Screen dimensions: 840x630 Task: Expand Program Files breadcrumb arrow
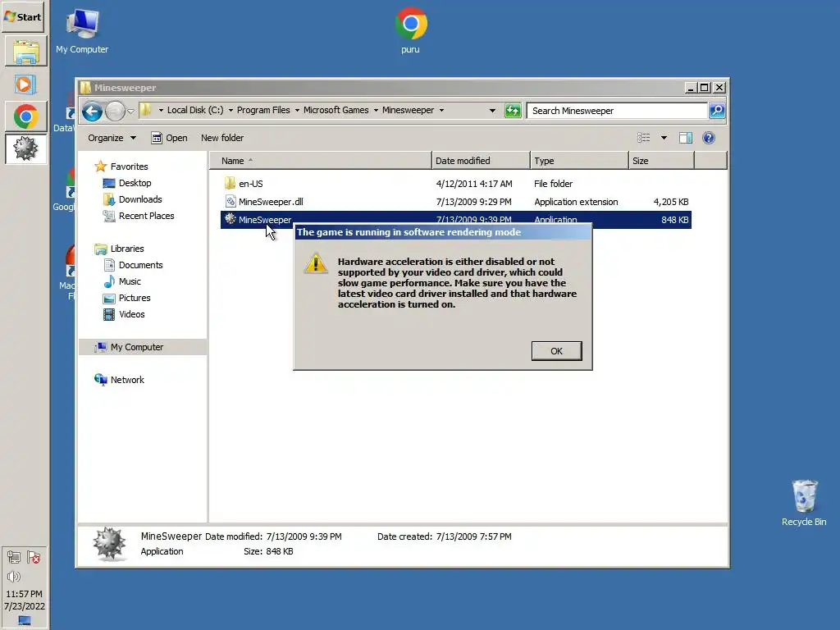[x=297, y=111]
